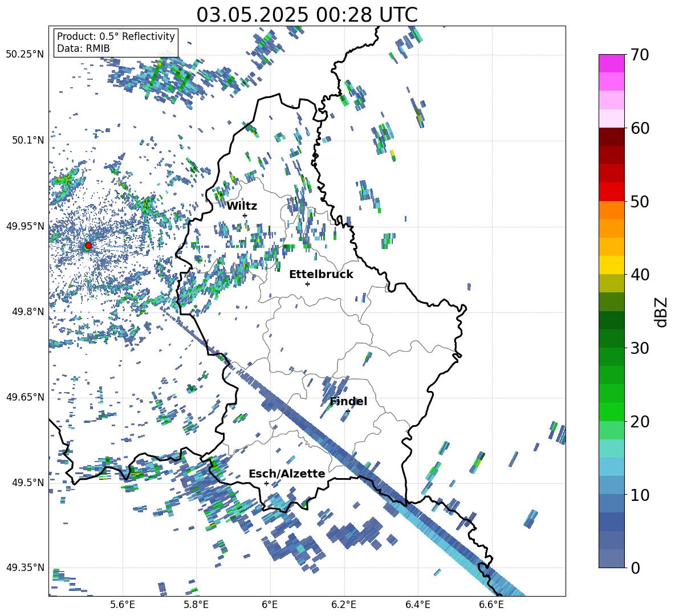The height and width of the screenshot is (616, 675).
Task: Click the dark green colorbar swatch at 30
Action: click(611, 338)
